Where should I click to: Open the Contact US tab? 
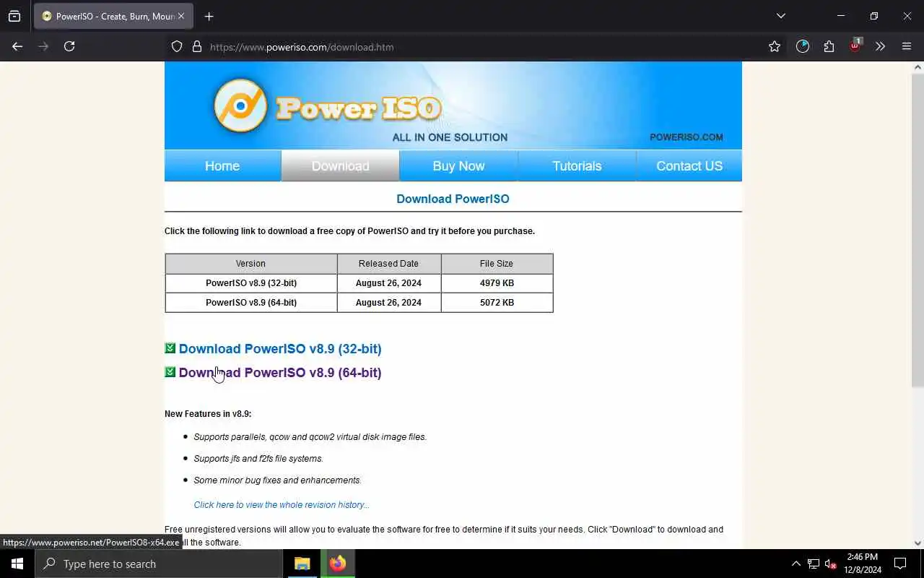click(689, 165)
